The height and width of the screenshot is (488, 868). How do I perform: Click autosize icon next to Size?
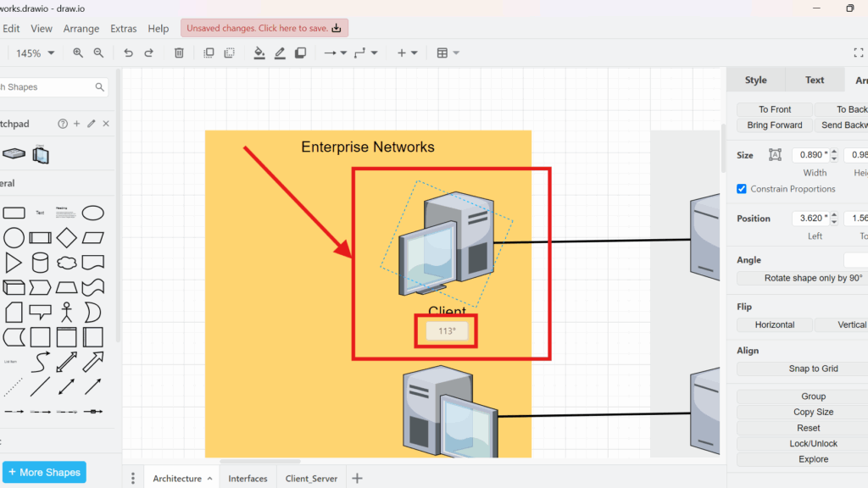[775, 155]
